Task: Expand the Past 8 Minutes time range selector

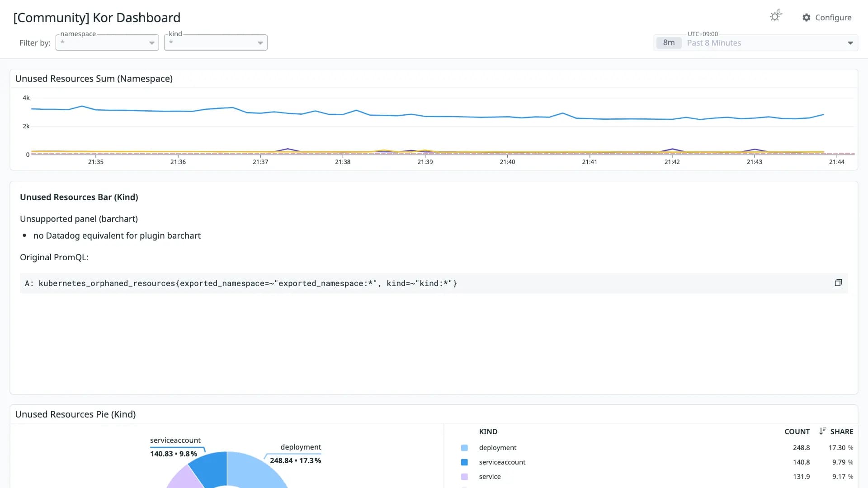Action: coord(756,43)
